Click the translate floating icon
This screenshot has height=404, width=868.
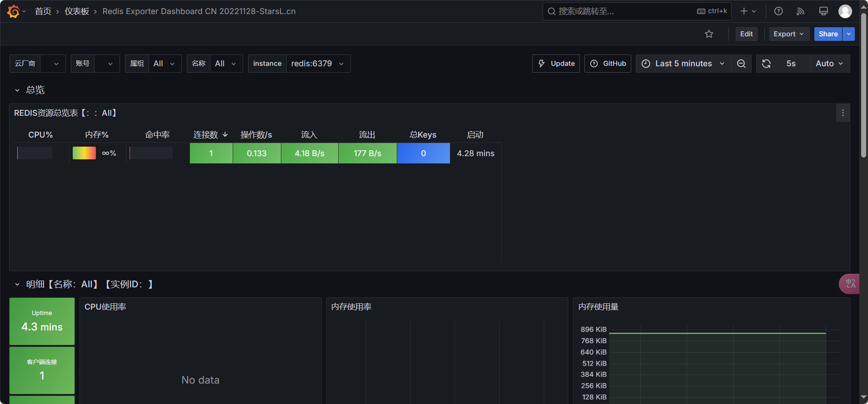click(x=850, y=284)
